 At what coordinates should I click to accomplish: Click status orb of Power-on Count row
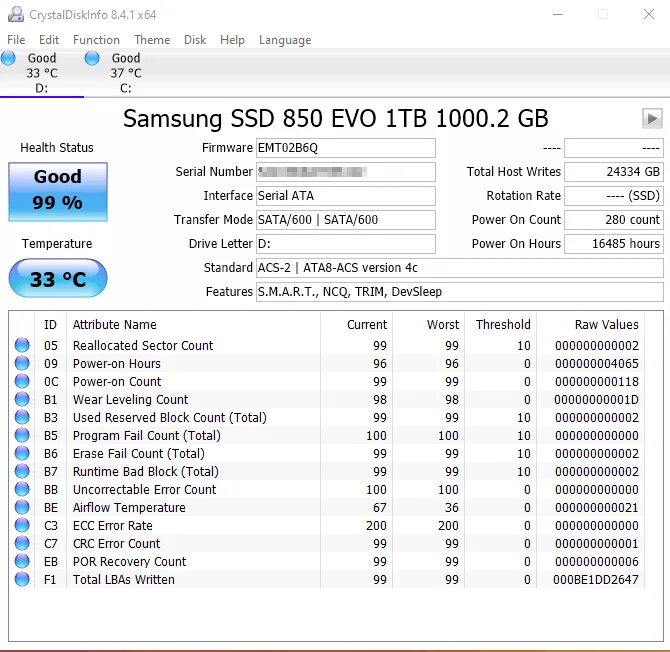click(x=22, y=381)
